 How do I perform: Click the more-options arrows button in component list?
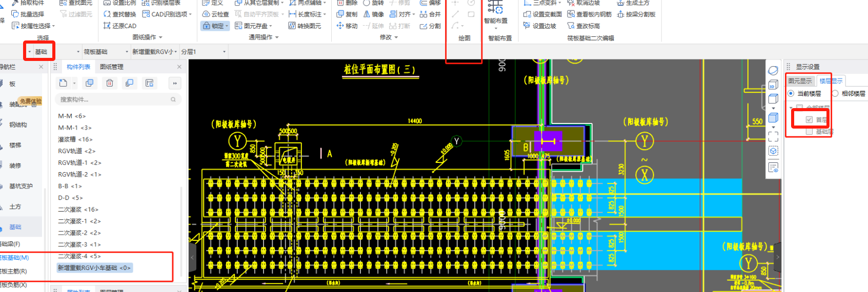click(x=175, y=83)
